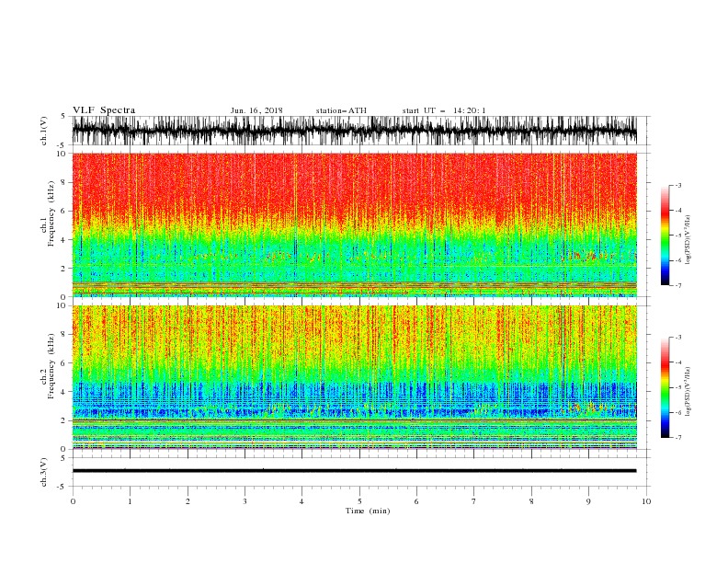Image resolution: width=728 pixels, height=563 pixels.
Task: Click the ch.1 frequency axis "4" tick label
Action: [63, 240]
